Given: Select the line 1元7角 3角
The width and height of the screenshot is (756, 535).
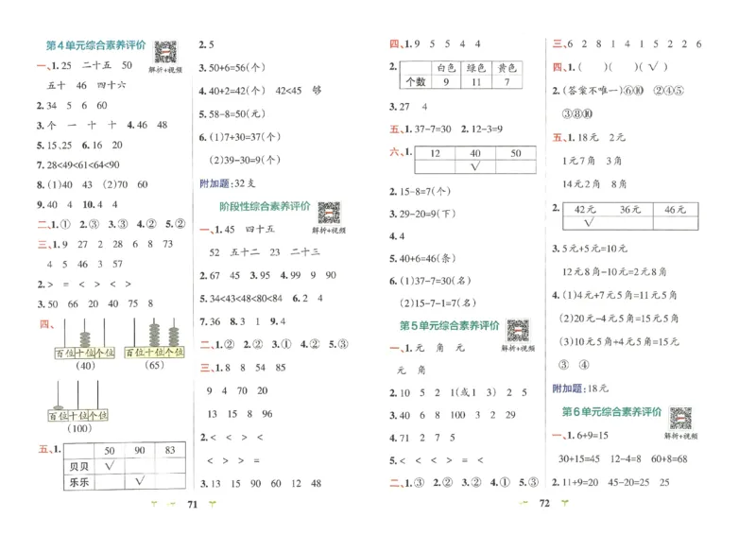Looking at the screenshot, I should (592, 161).
